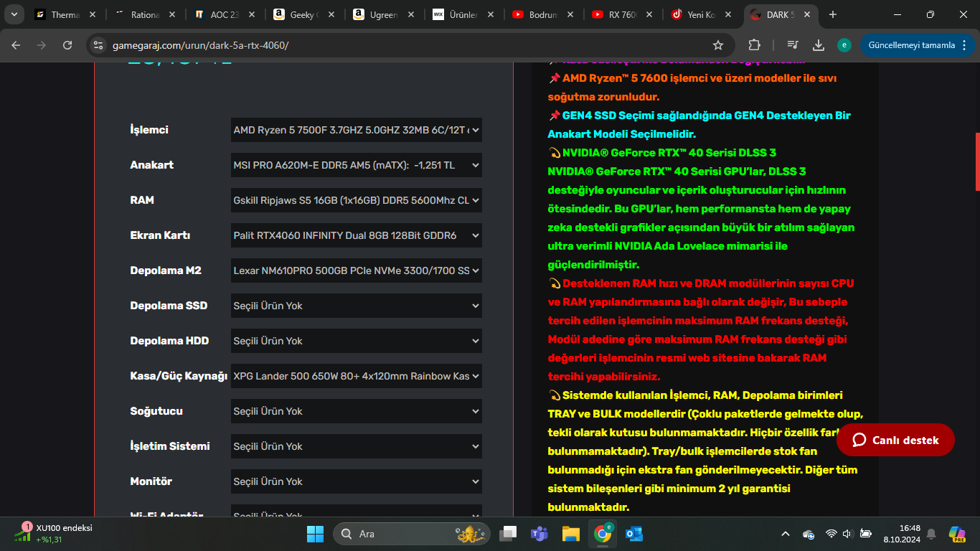
Task: Click the İşlemci label text
Action: (149, 130)
